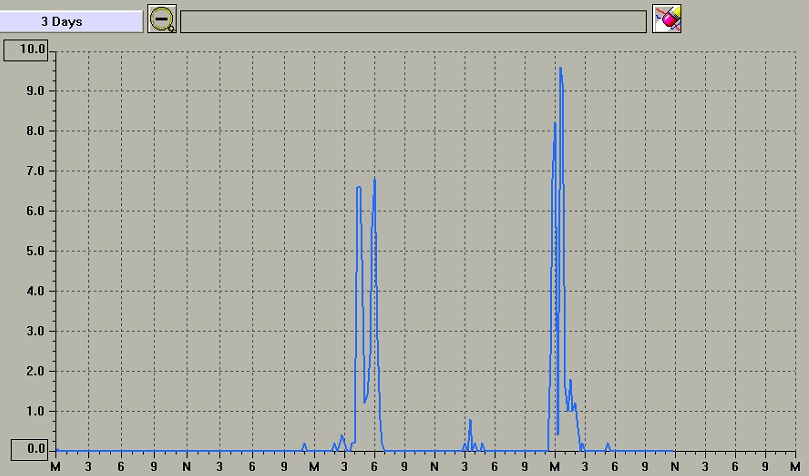Click the zoom out magnifier icon
This screenshot has height=476, width=809.
(x=161, y=19)
